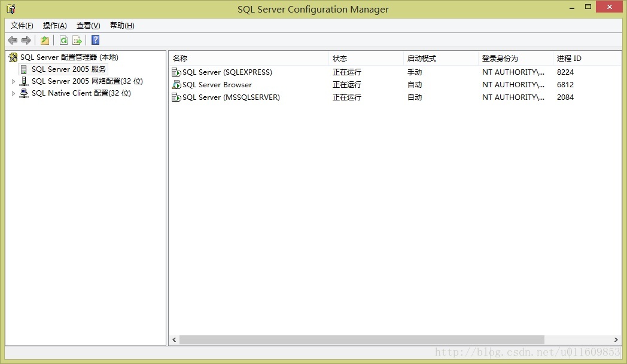Screen dimensions: 627x364
Task: Select SQL Server 2005 网络配置(32 位) item
Action: coord(87,81)
